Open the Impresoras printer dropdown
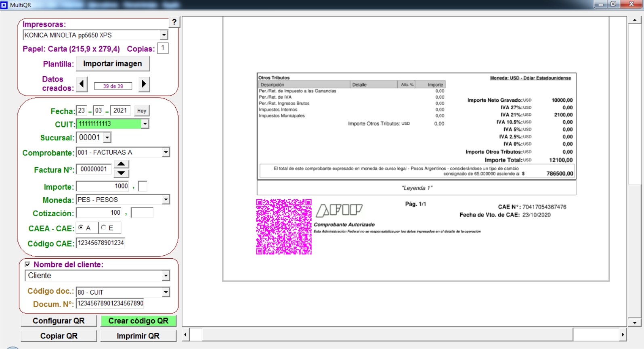Screen dimensions: 644x349 (164, 35)
